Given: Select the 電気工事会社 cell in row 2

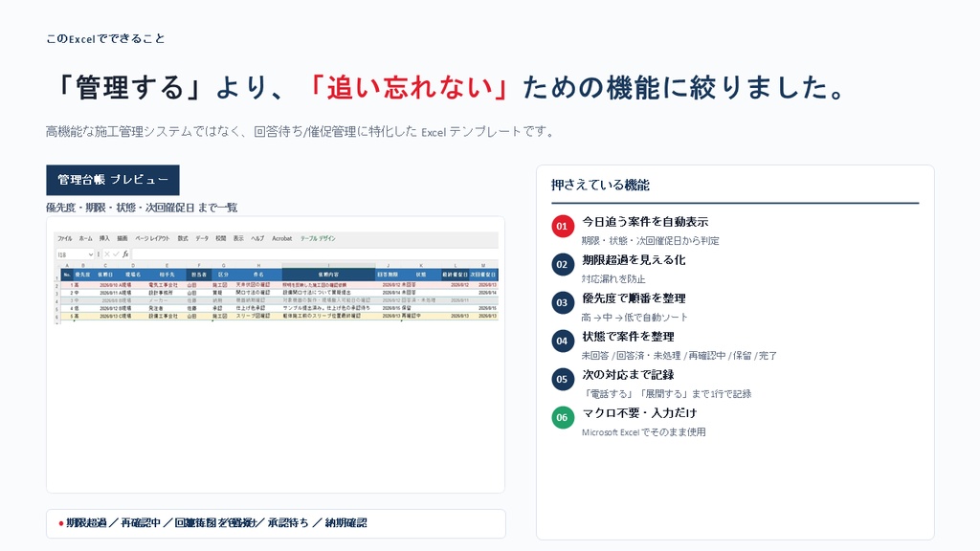Looking at the screenshot, I should click(167, 285).
